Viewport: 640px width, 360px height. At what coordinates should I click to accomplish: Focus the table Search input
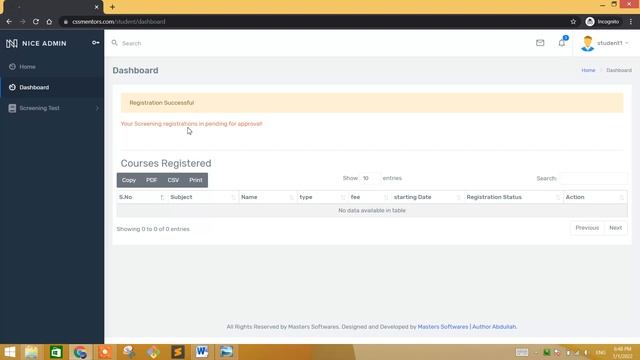click(x=593, y=178)
